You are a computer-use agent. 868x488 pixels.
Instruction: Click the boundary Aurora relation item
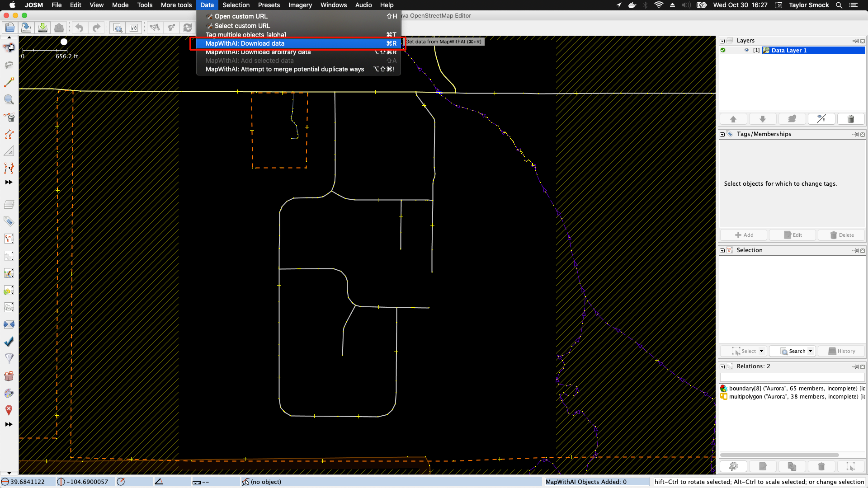click(x=793, y=388)
